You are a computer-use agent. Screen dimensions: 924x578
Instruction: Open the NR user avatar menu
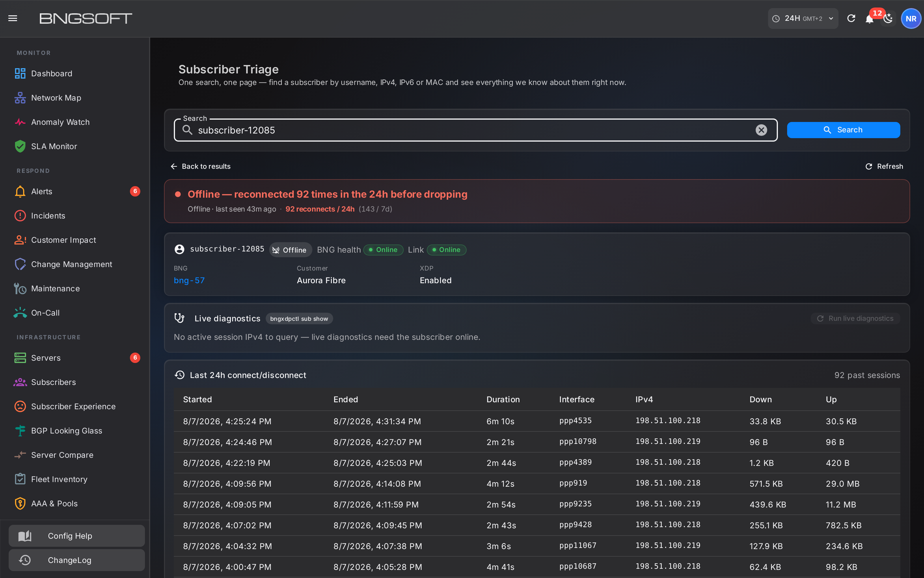click(911, 18)
